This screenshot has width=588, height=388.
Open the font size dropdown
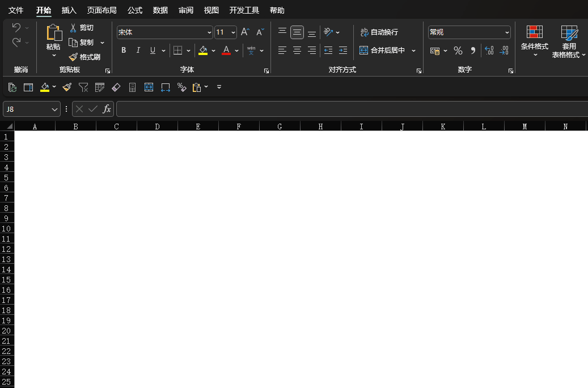(x=233, y=33)
